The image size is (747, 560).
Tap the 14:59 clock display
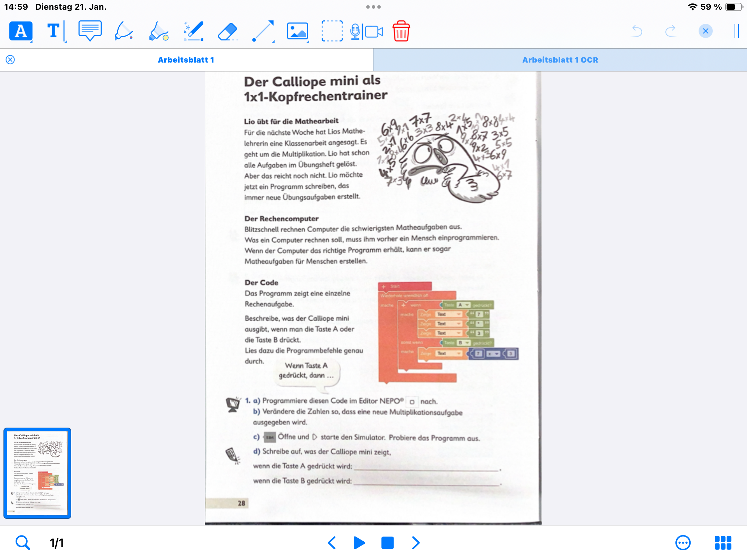tap(16, 7)
